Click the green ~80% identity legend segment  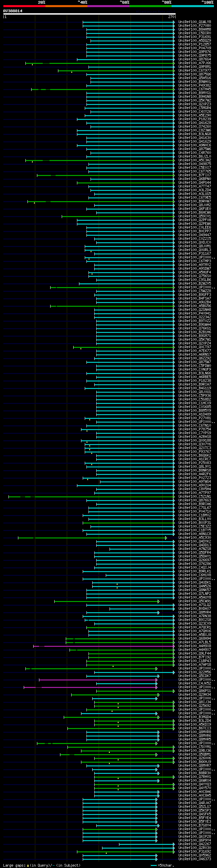click(151, 6)
